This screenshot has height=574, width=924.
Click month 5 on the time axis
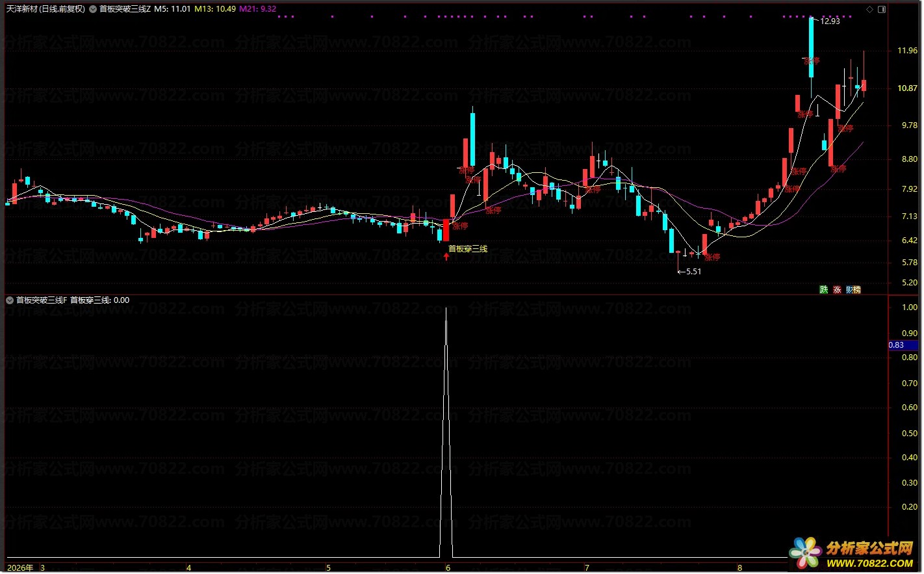[x=328, y=567]
